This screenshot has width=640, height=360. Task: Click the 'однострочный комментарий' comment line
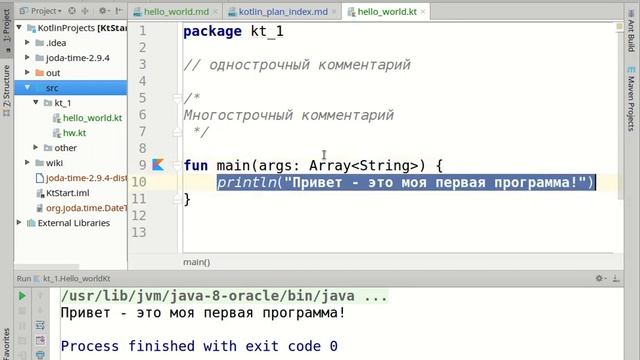tap(297, 64)
